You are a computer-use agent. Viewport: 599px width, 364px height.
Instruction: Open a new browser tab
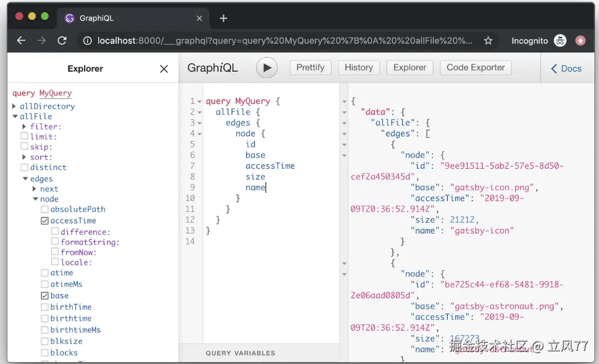tap(223, 18)
